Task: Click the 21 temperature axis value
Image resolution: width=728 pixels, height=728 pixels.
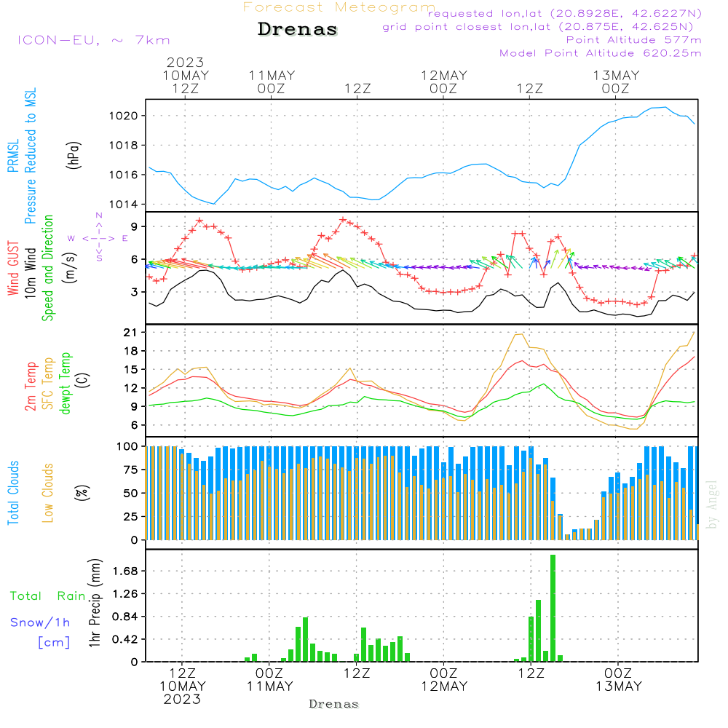Action: 130,333
